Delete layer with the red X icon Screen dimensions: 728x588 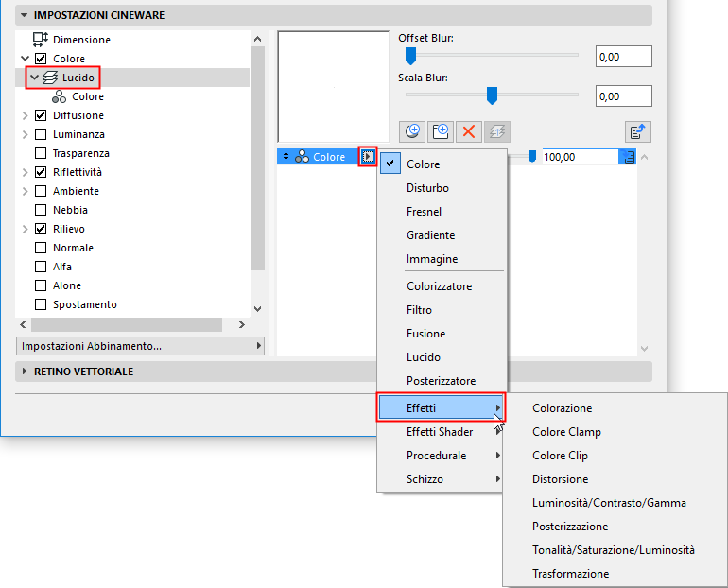(468, 131)
